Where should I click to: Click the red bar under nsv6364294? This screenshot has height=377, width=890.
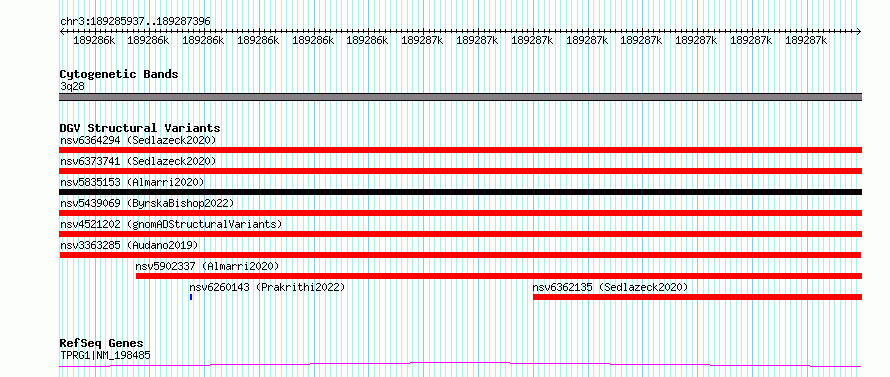coord(460,150)
